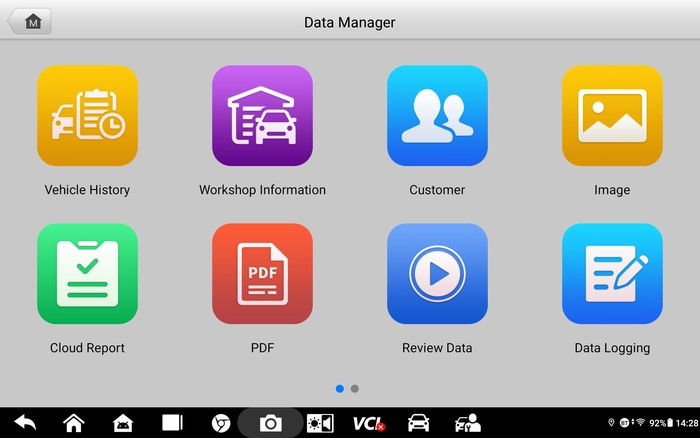
Task: Tap the 92% battery indicator
Action: coord(661,423)
